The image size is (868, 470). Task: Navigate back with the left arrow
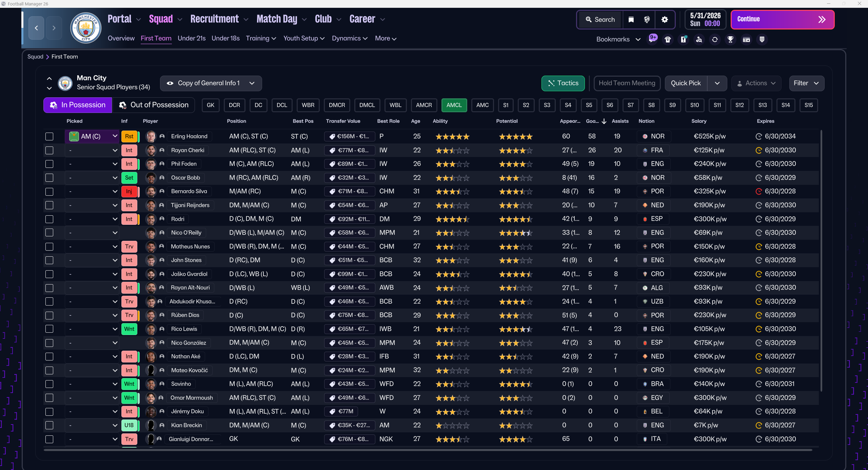(x=36, y=28)
